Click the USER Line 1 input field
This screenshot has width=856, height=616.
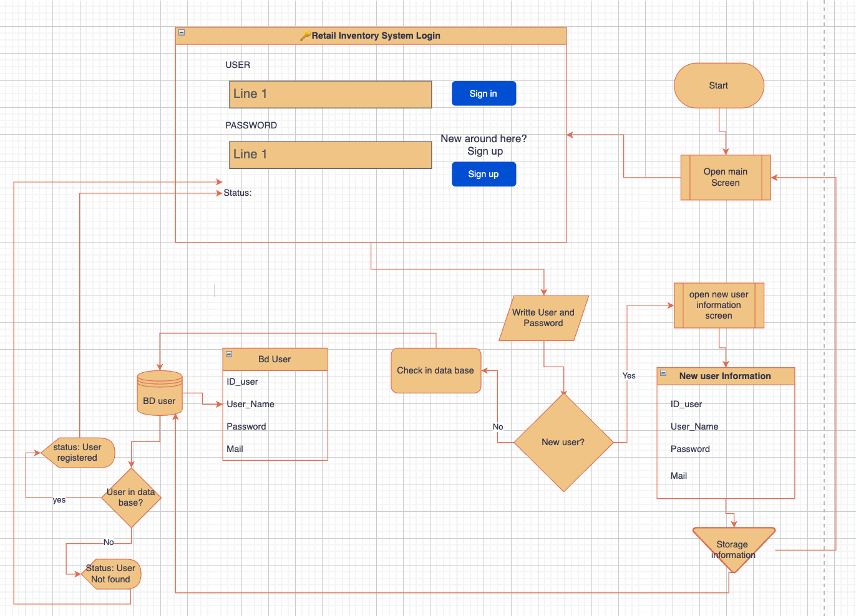tap(330, 94)
